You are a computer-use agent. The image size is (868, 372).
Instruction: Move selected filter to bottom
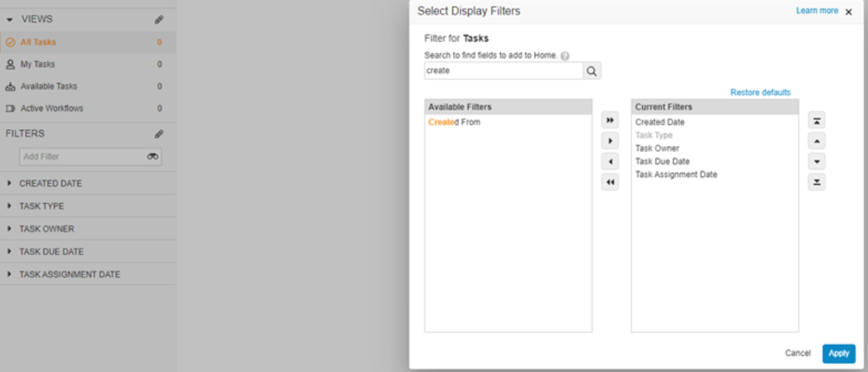tap(816, 182)
